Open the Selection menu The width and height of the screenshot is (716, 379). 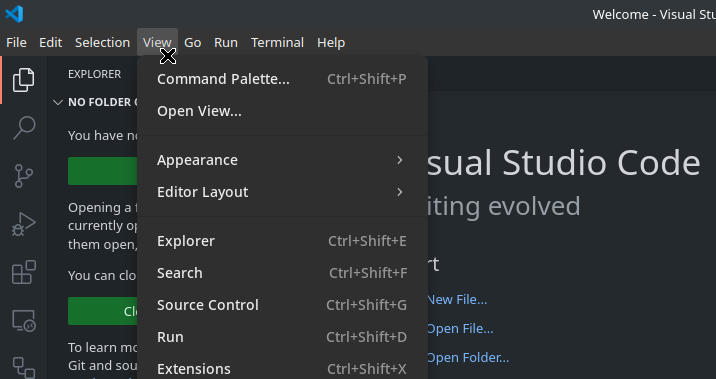point(102,42)
